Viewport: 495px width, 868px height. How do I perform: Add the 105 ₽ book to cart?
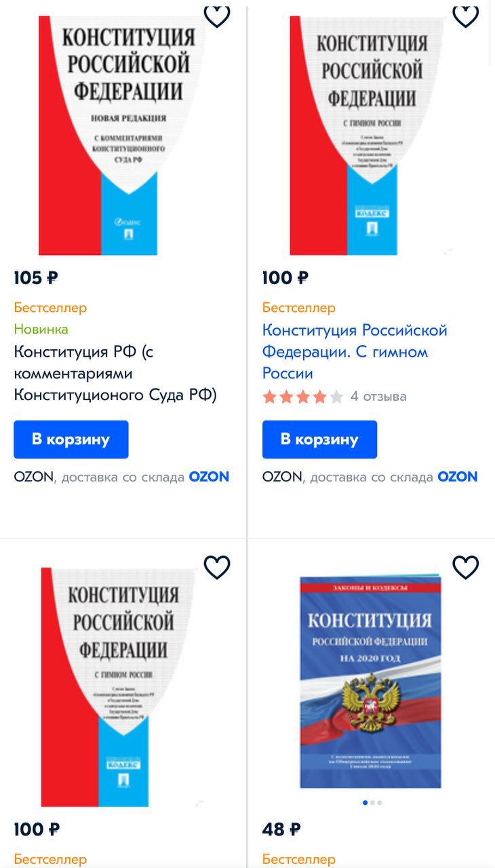(x=71, y=439)
